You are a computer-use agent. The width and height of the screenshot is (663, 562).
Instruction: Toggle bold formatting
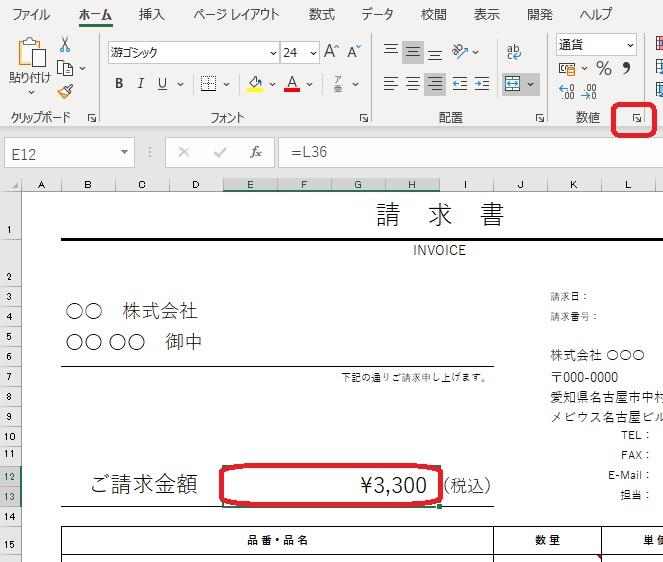[x=119, y=84]
